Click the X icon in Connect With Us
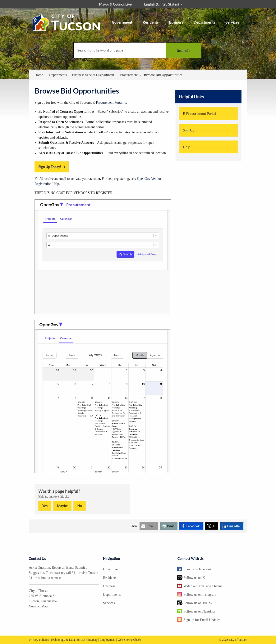276x644 pixels. pos(180,577)
